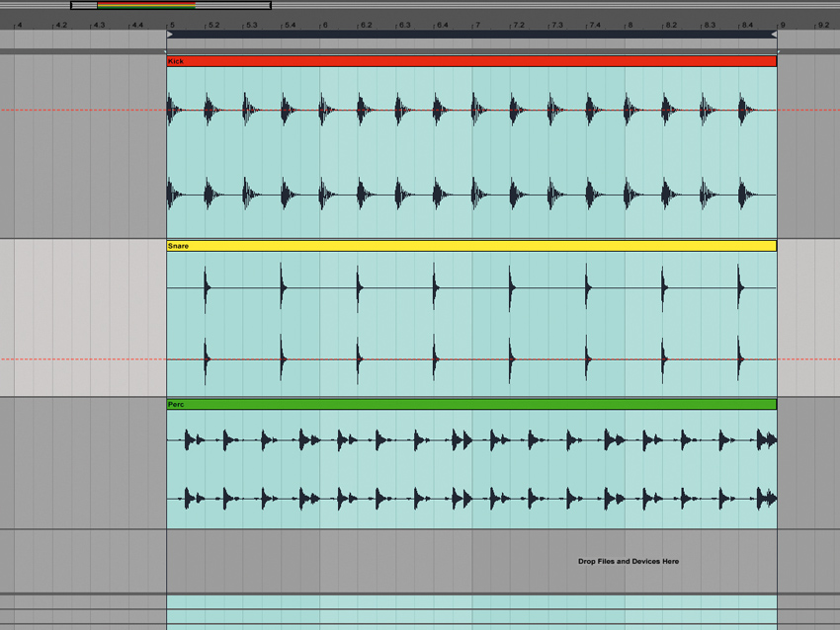Click bar 7 in the beat ruler
Viewport: 840px width, 630px height.
[477, 25]
